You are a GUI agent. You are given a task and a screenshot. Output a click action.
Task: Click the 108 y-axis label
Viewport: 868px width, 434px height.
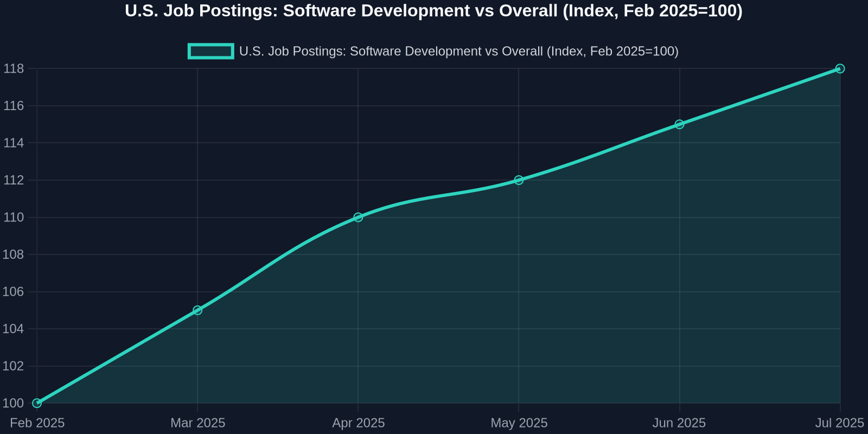pos(14,254)
